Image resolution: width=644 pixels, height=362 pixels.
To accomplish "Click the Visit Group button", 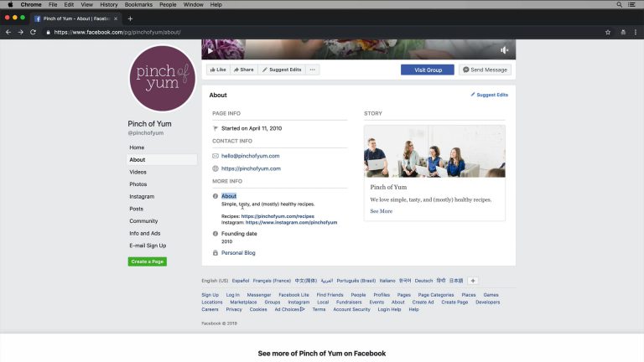I will tap(428, 70).
